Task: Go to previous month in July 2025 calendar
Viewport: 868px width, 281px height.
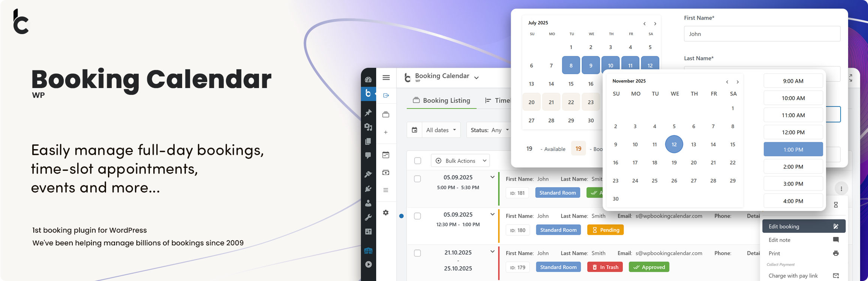Action: click(x=645, y=24)
